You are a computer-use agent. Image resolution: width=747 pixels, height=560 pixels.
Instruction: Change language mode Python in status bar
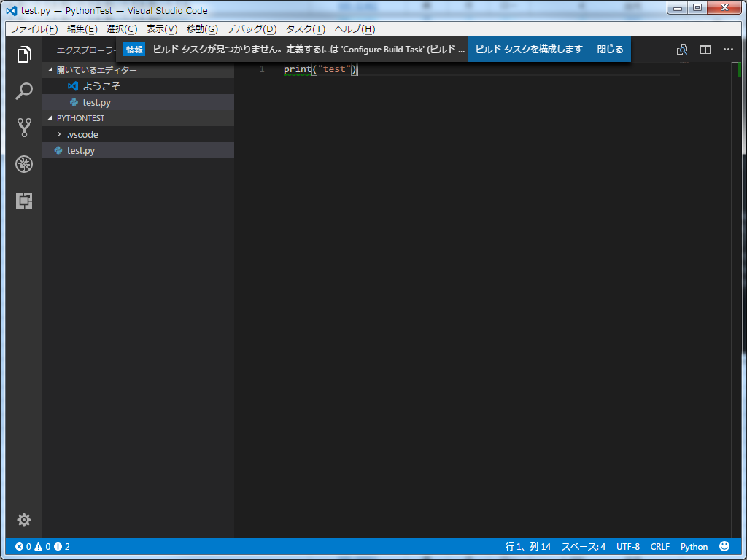[x=694, y=547]
